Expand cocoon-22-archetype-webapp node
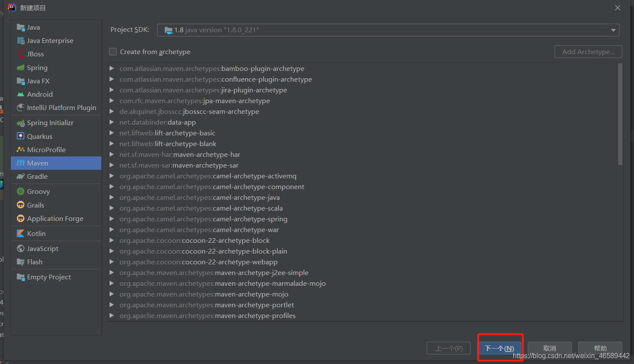 coord(112,262)
